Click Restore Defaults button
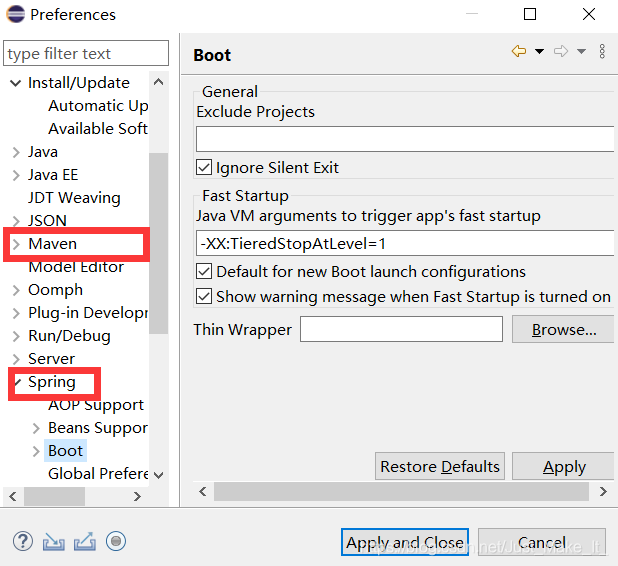 point(440,466)
